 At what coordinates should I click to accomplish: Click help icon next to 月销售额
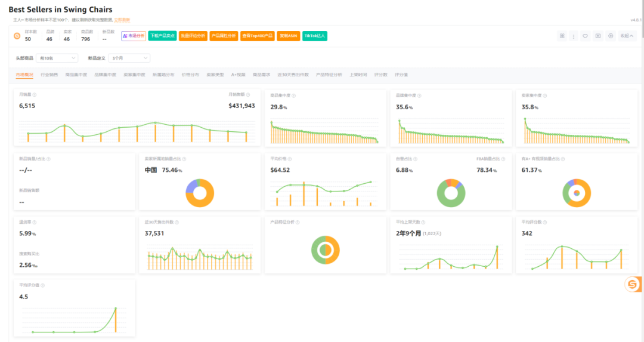click(x=248, y=94)
